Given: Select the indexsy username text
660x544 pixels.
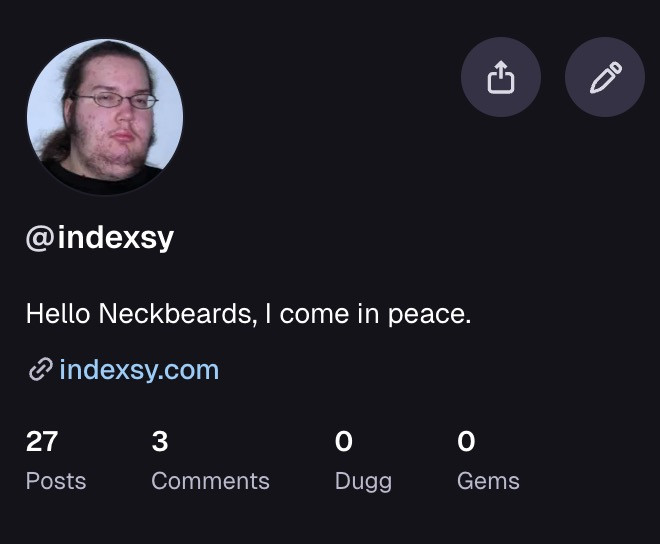Looking at the screenshot, I should coord(116,238).
